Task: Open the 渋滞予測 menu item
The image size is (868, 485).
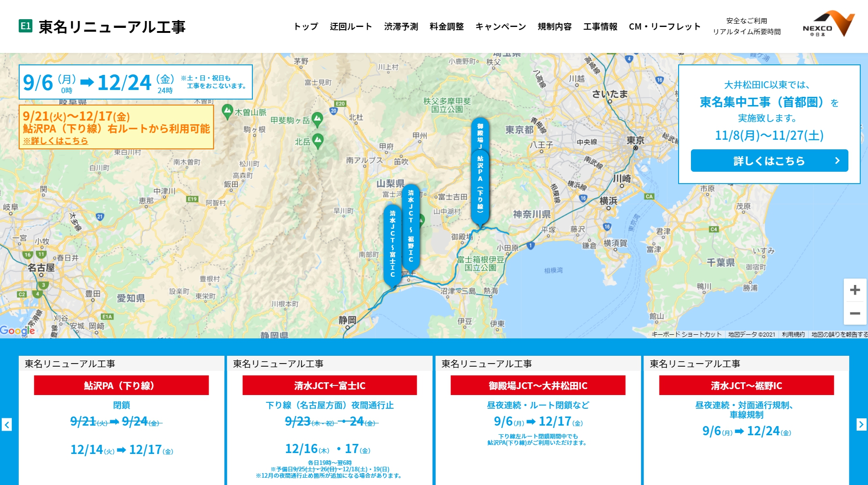Action: click(x=401, y=26)
